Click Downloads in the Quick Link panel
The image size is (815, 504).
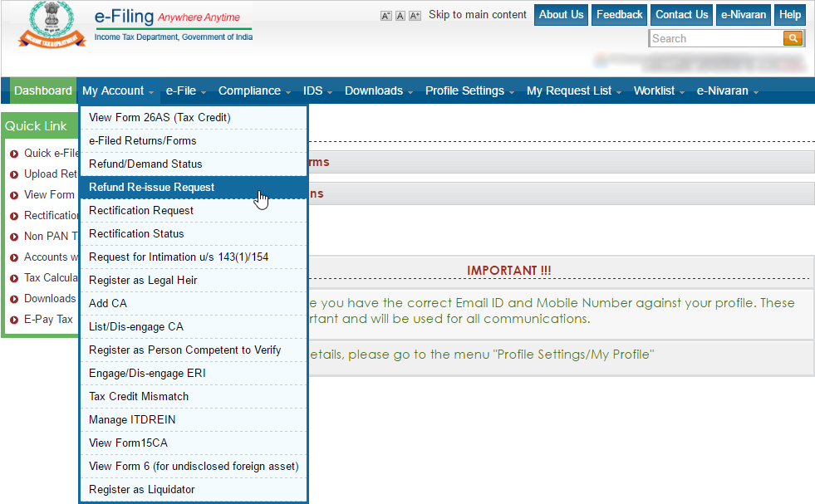[50, 299]
